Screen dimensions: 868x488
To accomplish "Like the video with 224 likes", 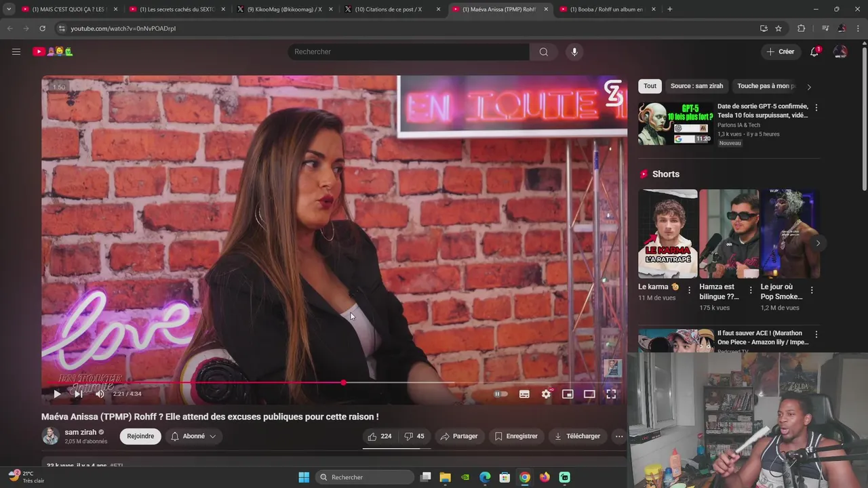I will pyautogui.click(x=380, y=436).
